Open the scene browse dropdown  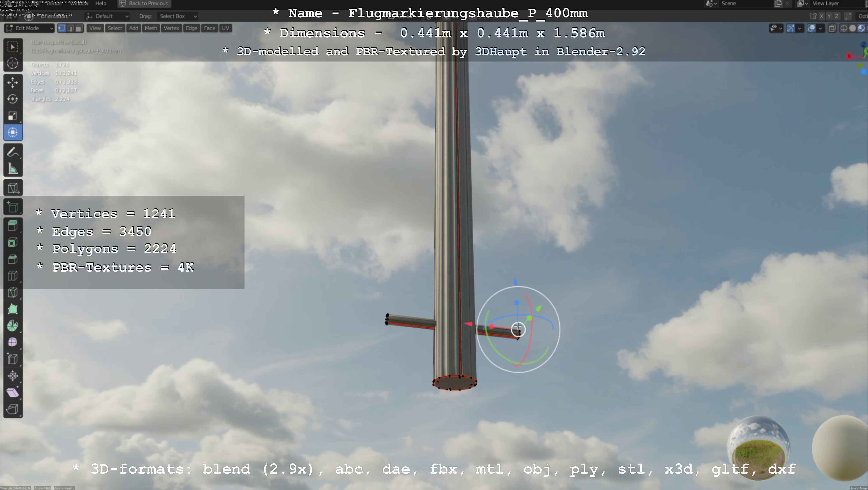(711, 3)
